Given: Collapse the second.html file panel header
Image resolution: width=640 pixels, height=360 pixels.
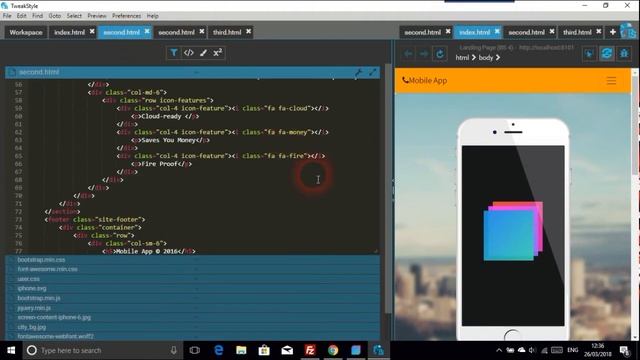Looking at the screenshot, I should pos(193,72).
